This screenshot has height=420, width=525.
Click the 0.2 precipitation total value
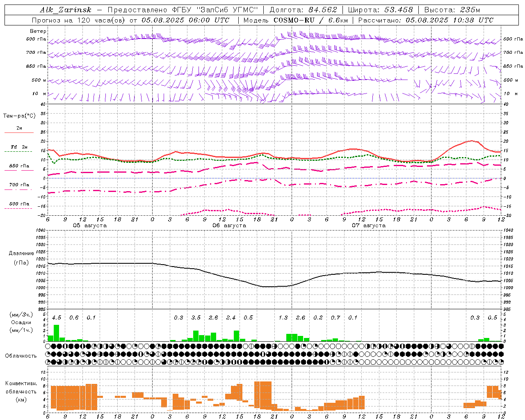[318, 318]
